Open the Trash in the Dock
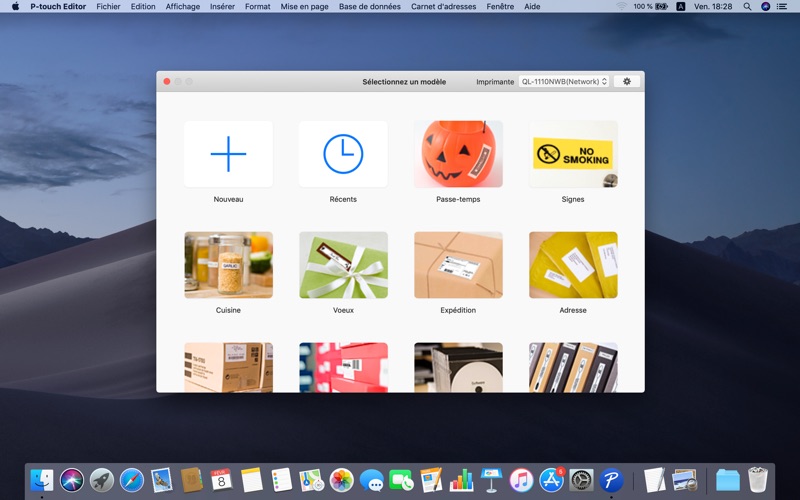The width and height of the screenshot is (800, 500). coord(758,480)
